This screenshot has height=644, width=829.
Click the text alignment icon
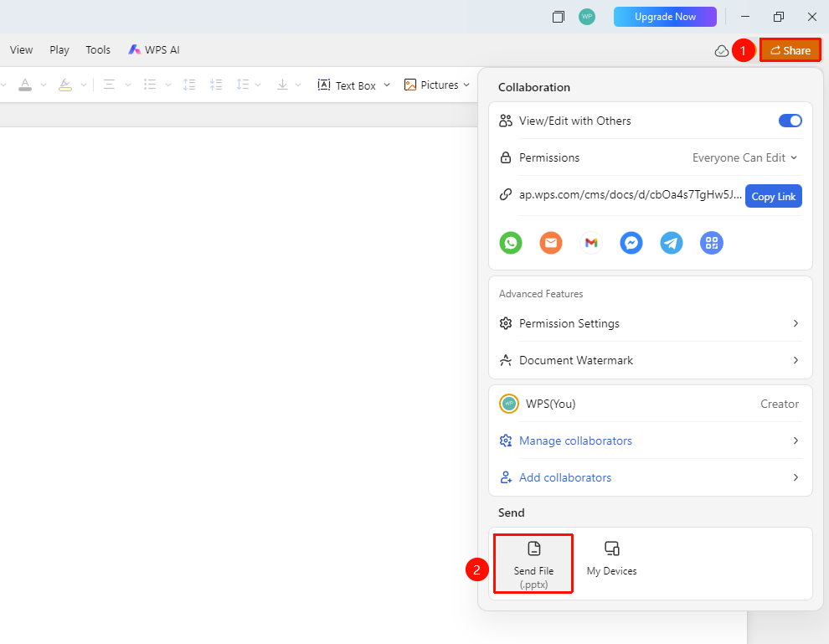click(110, 85)
